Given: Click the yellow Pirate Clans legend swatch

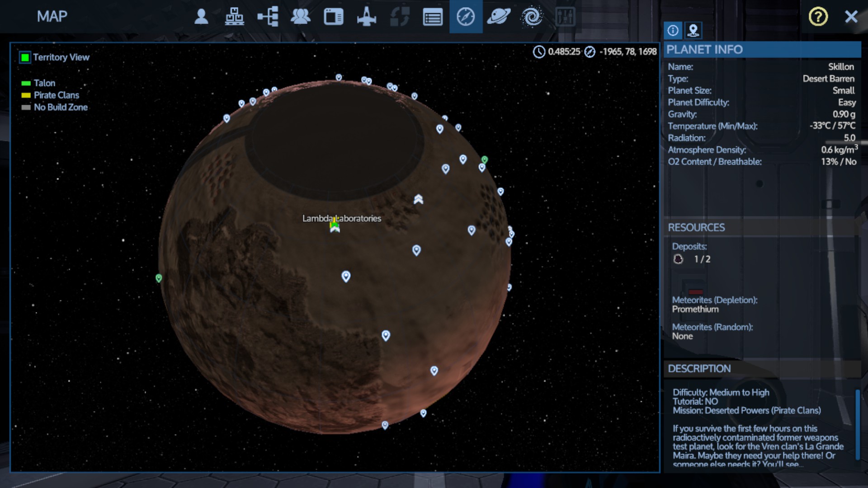Looking at the screenshot, I should pyautogui.click(x=26, y=95).
